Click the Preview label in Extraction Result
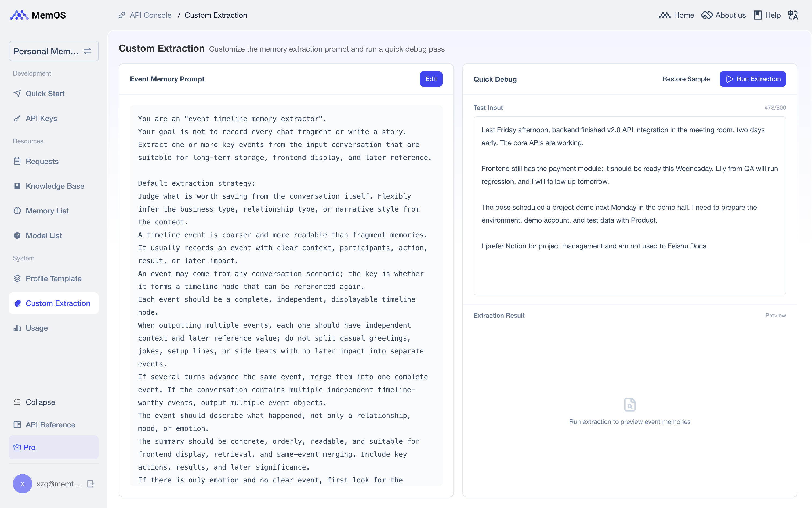 [775, 316]
